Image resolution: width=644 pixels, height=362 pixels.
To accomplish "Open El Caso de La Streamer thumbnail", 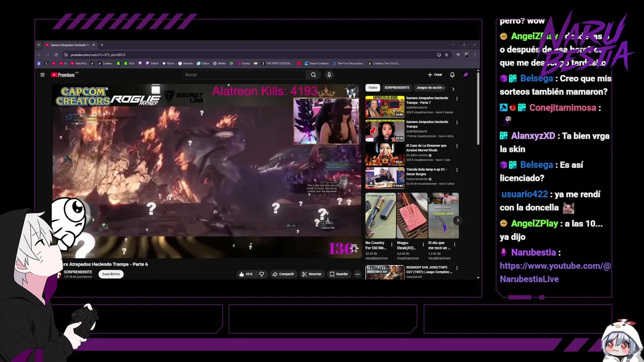I will [x=385, y=154].
